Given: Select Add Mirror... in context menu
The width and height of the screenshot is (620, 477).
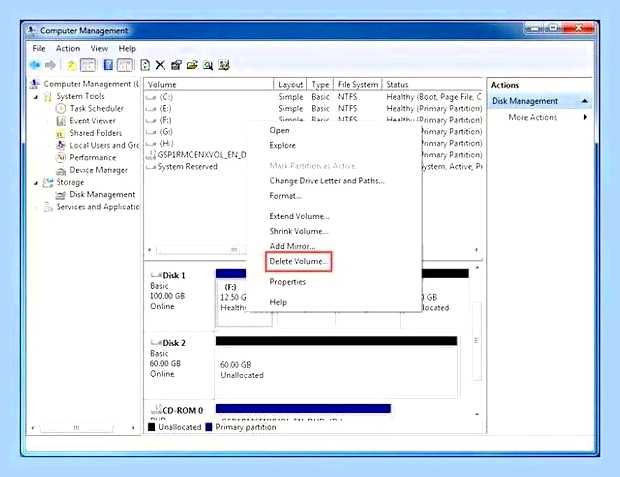Looking at the screenshot, I should [x=292, y=246].
